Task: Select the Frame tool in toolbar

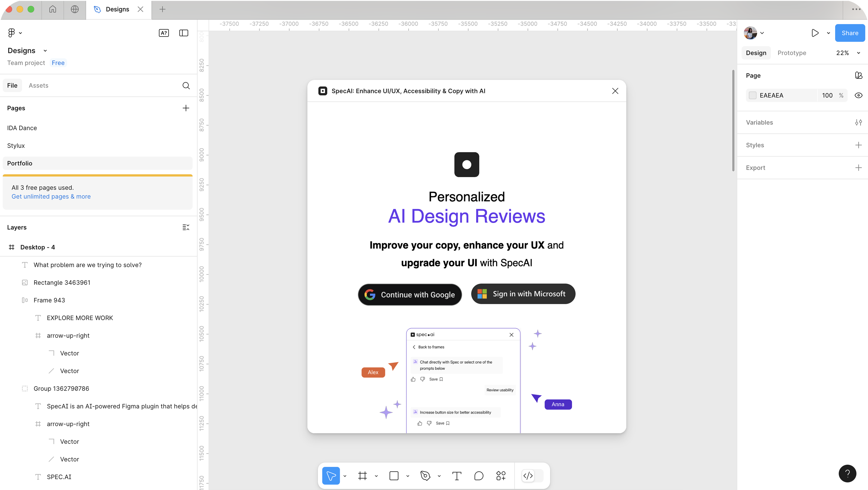Action: point(362,476)
